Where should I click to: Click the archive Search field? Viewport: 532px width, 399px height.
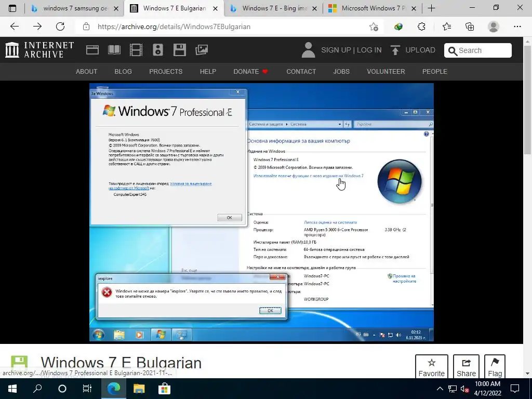(478, 50)
